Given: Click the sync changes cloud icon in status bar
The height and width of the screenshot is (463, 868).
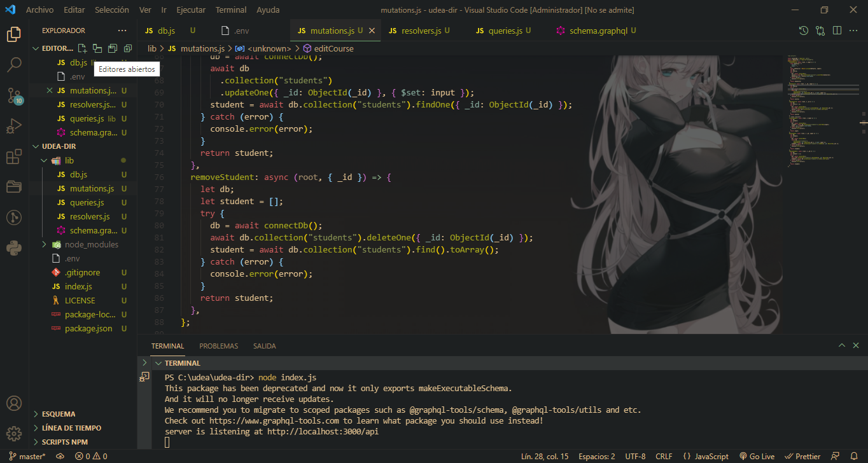Looking at the screenshot, I should tap(60, 456).
